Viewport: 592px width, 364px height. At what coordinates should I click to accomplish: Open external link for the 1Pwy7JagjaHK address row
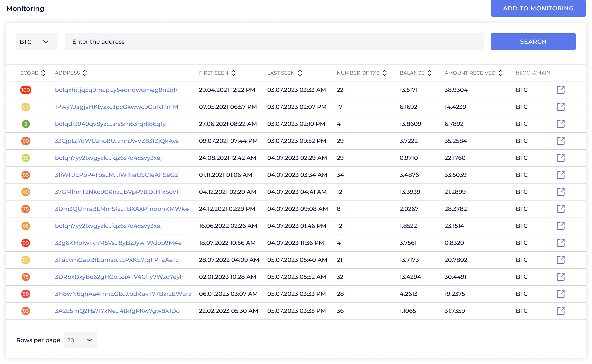pos(560,107)
